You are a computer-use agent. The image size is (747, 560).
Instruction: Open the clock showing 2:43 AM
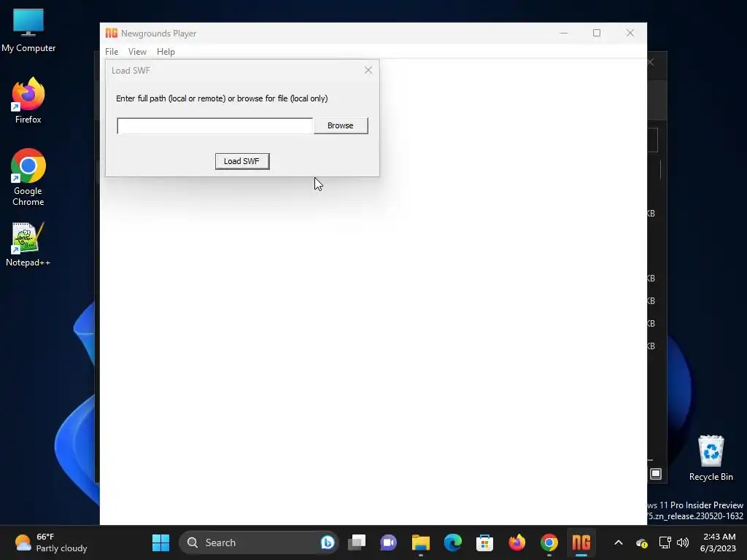(x=719, y=542)
